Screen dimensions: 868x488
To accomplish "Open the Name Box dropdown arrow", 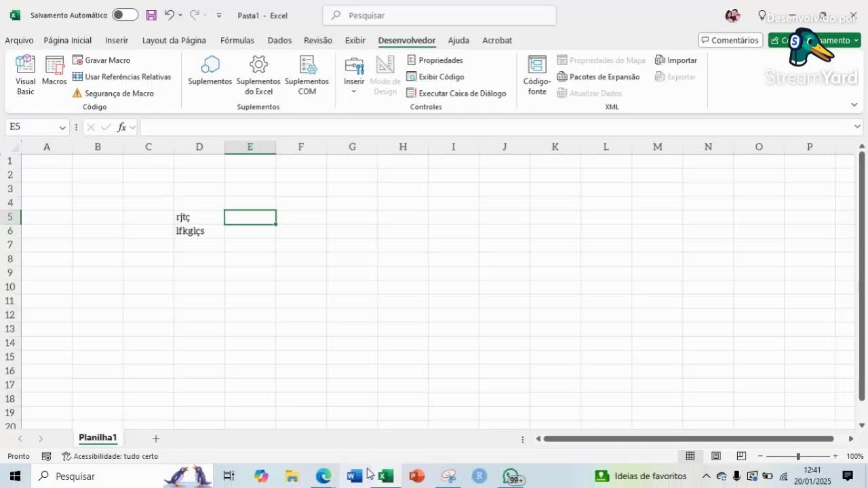I will [62, 127].
